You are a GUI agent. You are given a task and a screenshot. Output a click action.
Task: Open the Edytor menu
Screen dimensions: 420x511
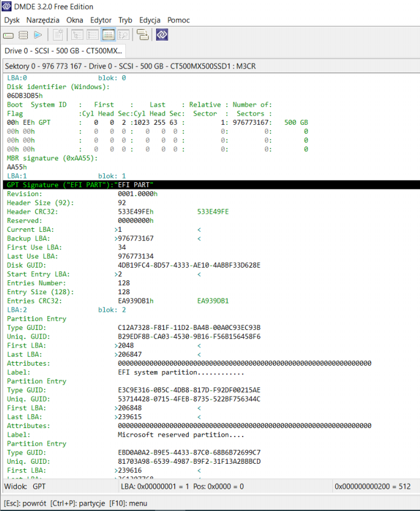click(x=100, y=20)
